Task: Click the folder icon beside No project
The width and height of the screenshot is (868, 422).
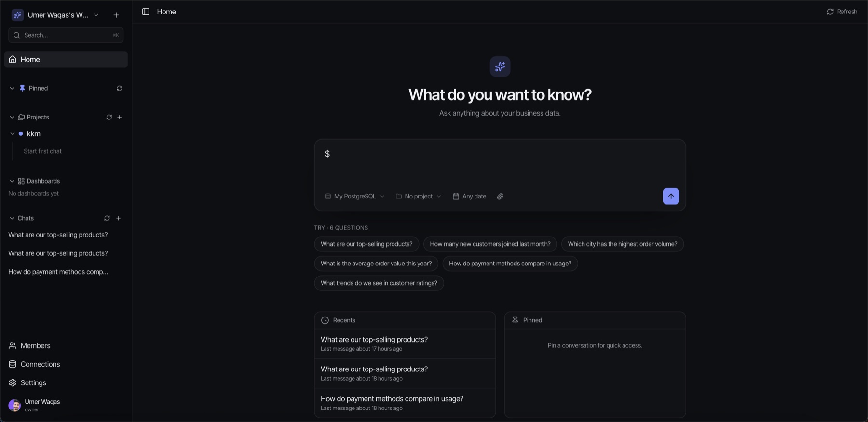Action: (399, 196)
